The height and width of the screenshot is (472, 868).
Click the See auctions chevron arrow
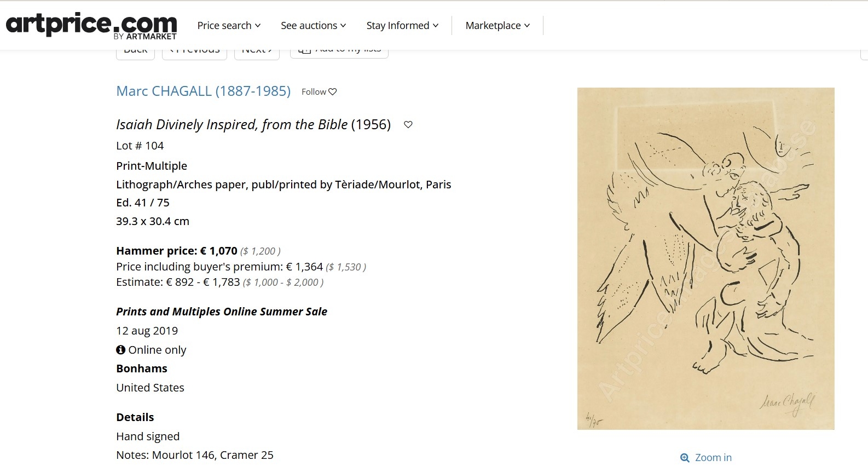[343, 26]
